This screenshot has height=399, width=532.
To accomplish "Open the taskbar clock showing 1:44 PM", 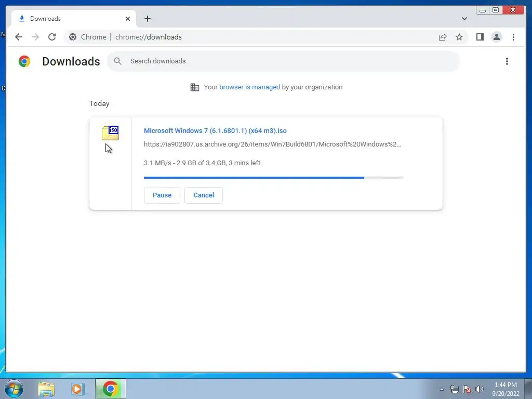I will (506, 389).
